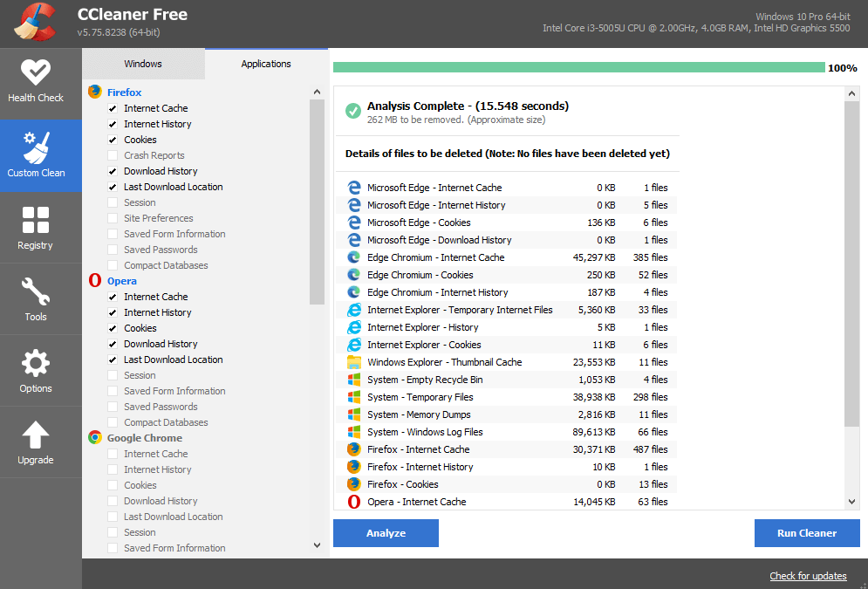Click the System - Empty Recycle Bin icon
868x589 pixels.
click(353, 380)
